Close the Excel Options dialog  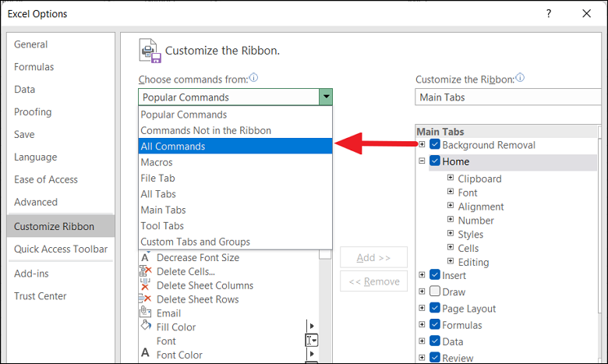click(x=587, y=13)
